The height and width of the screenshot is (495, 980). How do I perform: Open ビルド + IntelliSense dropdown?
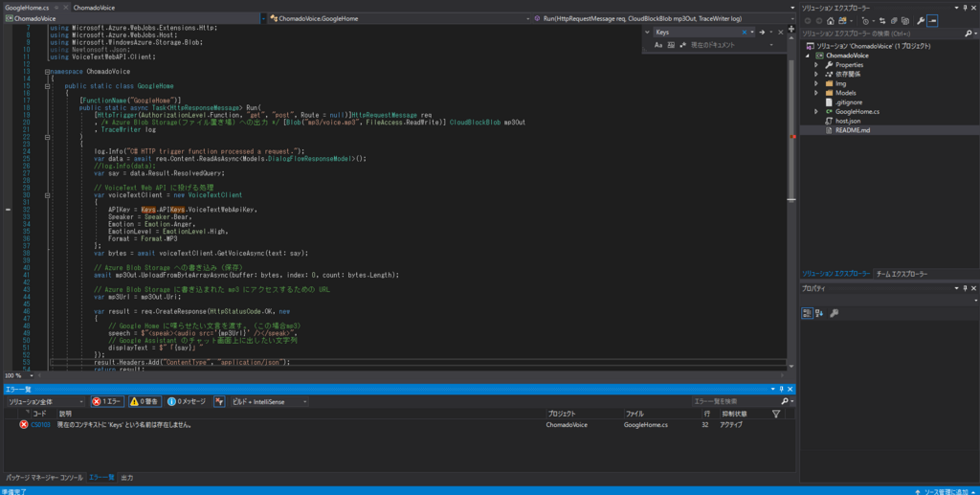click(269, 402)
